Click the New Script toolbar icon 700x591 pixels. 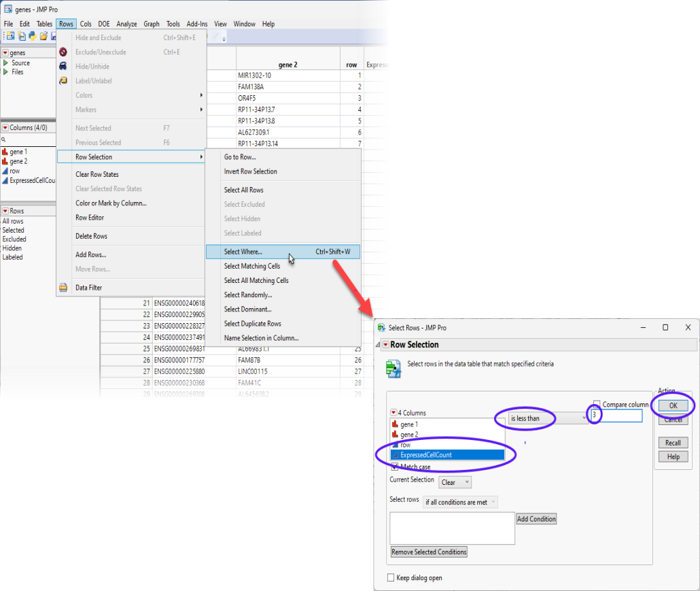(22, 36)
